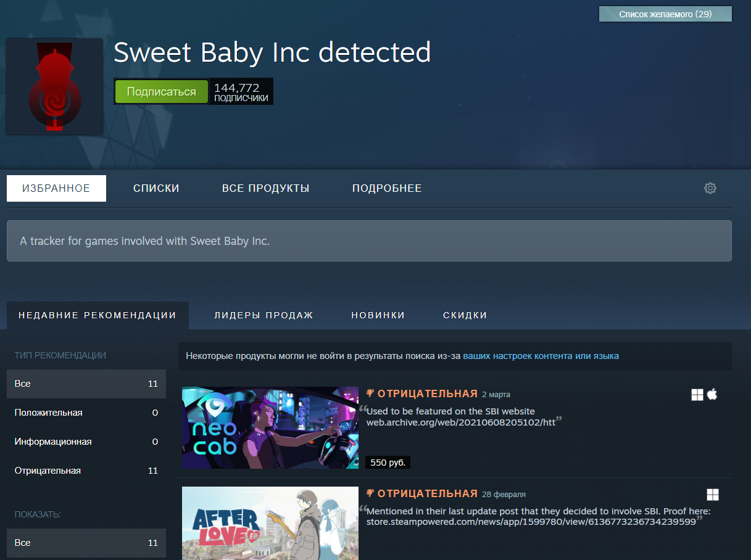Click the Sweet Baby Inc detected avatar
Screen dimensions: 751x560
tap(55, 86)
